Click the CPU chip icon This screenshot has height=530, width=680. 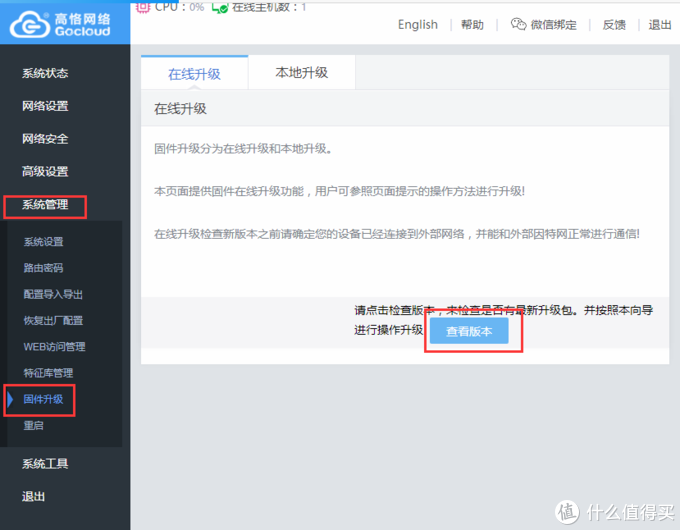pos(143,7)
